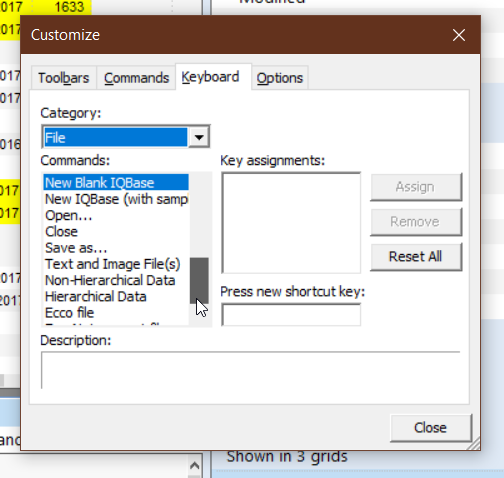Select New IQBase (with sample) command
The height and width of the screenshot is (478, 504).
pos(116,199)
